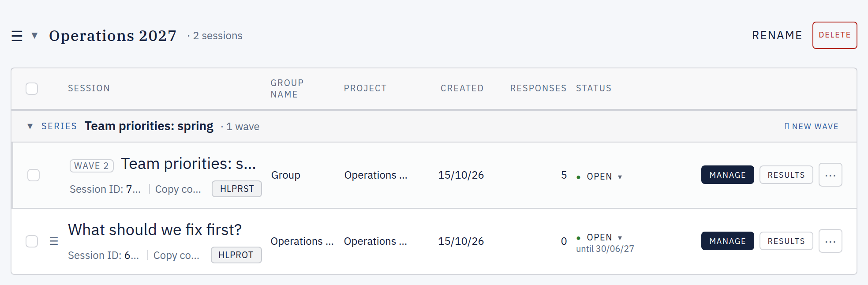
Task: Click the response count '0'
Action: pyautogui.click(x=564, y=241)
